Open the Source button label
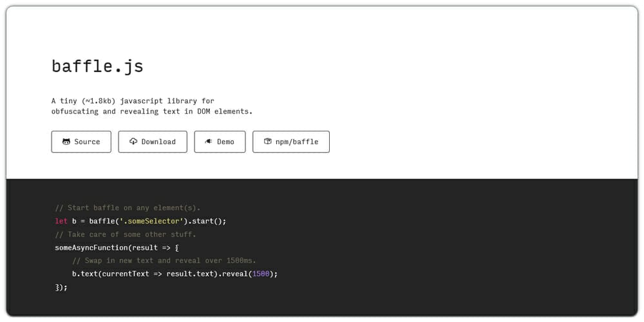 click(87, 142)
